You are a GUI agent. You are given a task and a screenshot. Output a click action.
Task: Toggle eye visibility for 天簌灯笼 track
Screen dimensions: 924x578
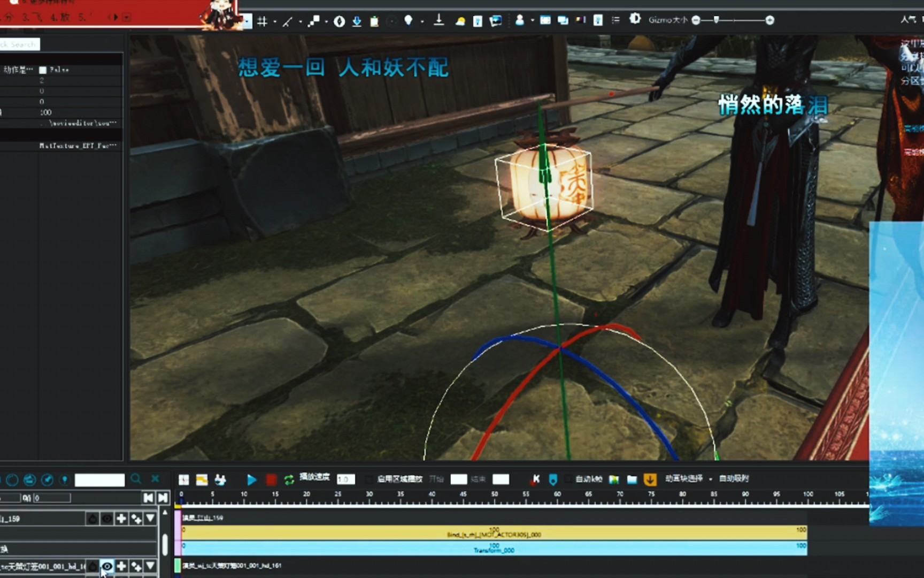[107, 566]
